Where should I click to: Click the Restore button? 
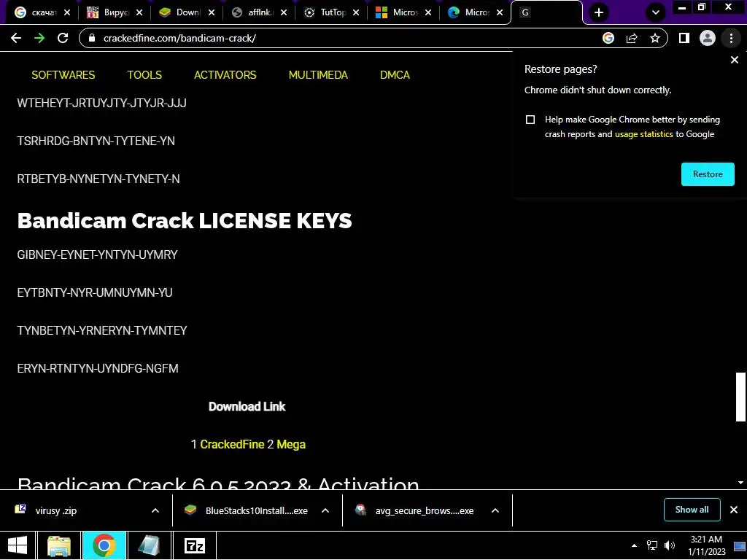pos(708,174)
